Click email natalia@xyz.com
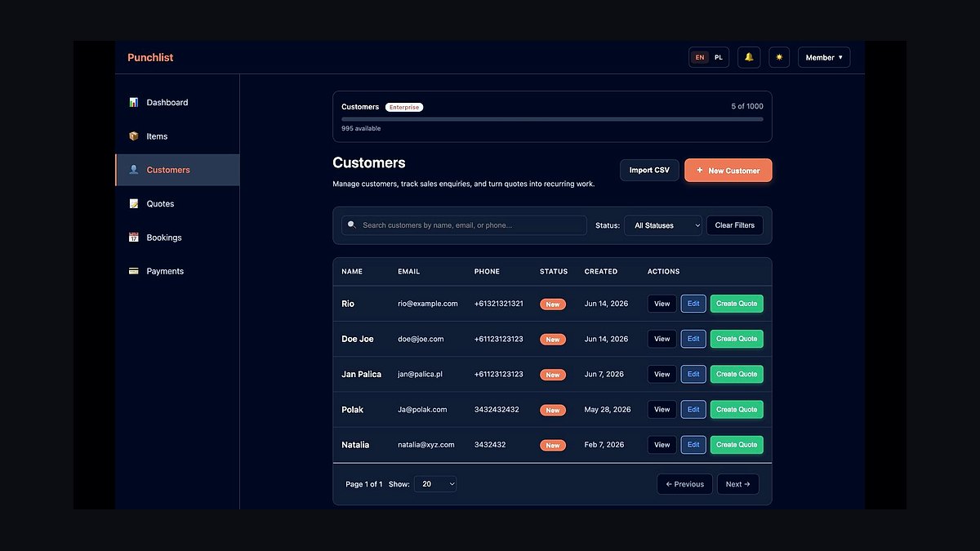Image resolution: width=980 pixels, height=551 pixels. click(x=426, y=445)
